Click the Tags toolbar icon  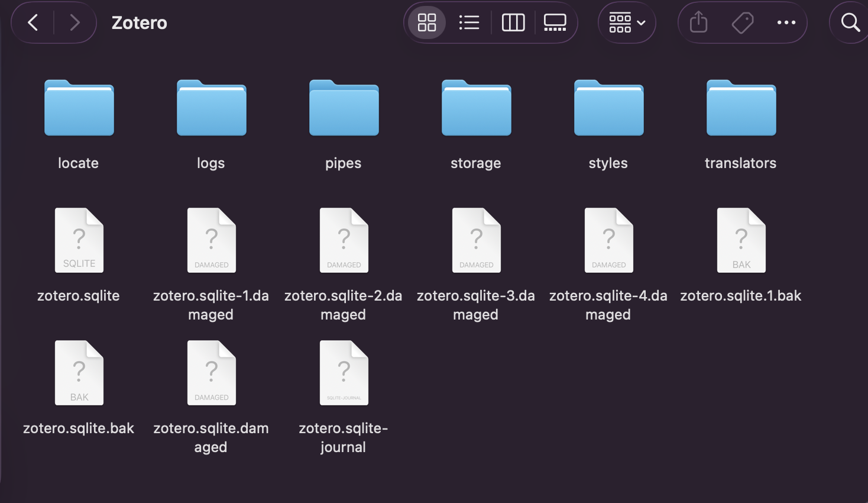(743, 23)
